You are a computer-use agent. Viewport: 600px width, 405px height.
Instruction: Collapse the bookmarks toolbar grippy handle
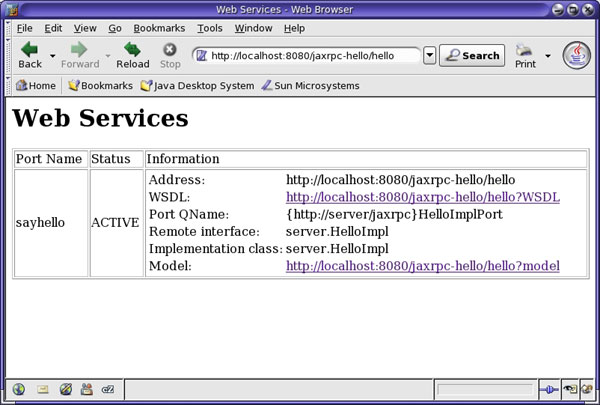point(8,85)
